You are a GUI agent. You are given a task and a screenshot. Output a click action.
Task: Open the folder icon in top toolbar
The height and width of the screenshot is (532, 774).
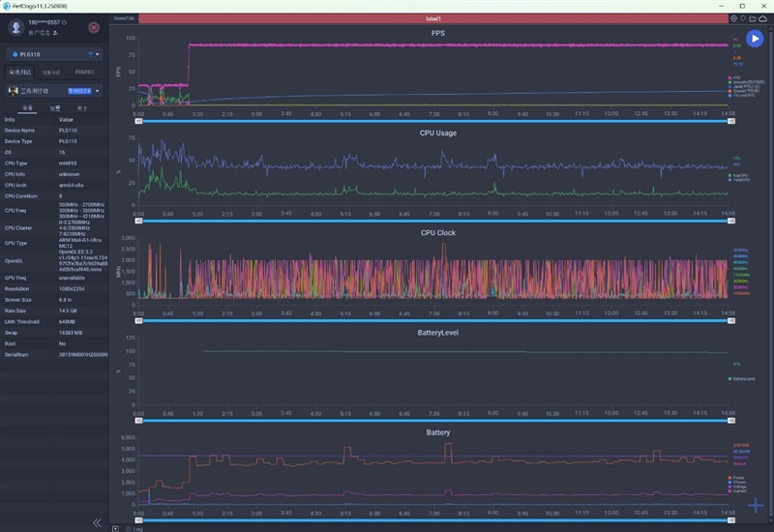754,18
